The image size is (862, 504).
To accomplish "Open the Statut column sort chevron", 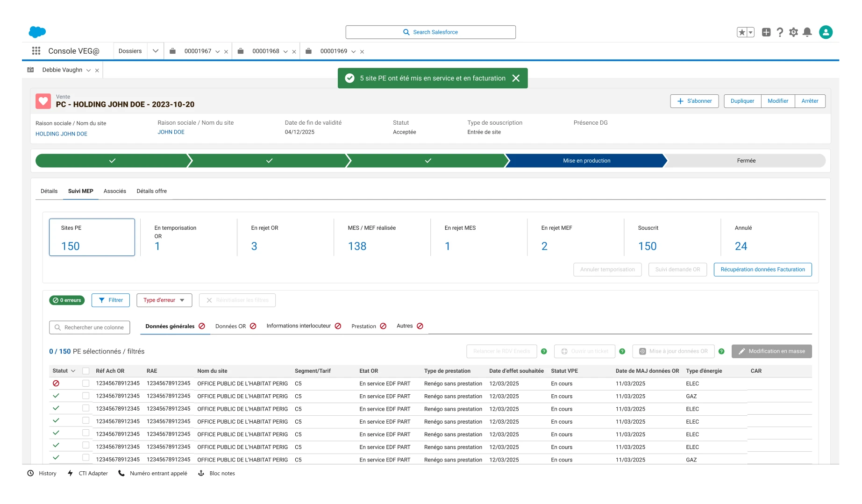I will (73, 371).
